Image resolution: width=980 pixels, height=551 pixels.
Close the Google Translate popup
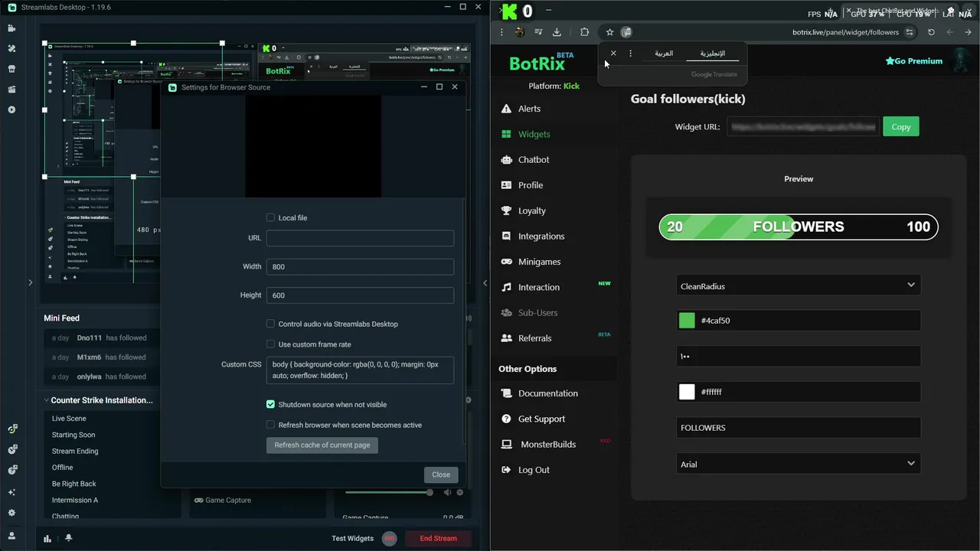point(612,54)
